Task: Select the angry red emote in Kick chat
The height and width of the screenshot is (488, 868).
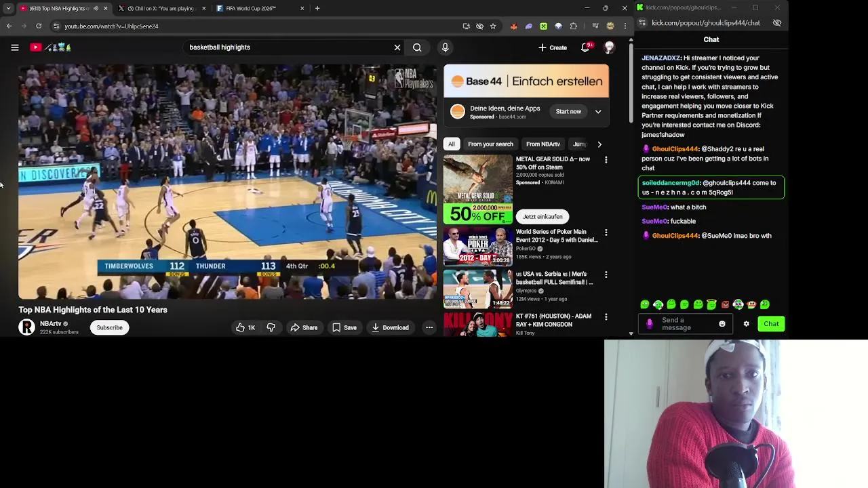Action: coord(725,304)
